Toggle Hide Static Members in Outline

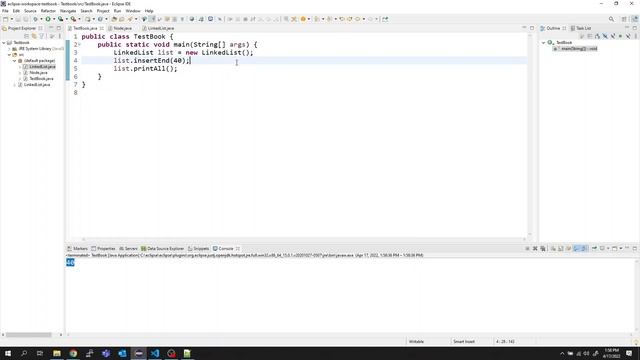pos(613,36)
